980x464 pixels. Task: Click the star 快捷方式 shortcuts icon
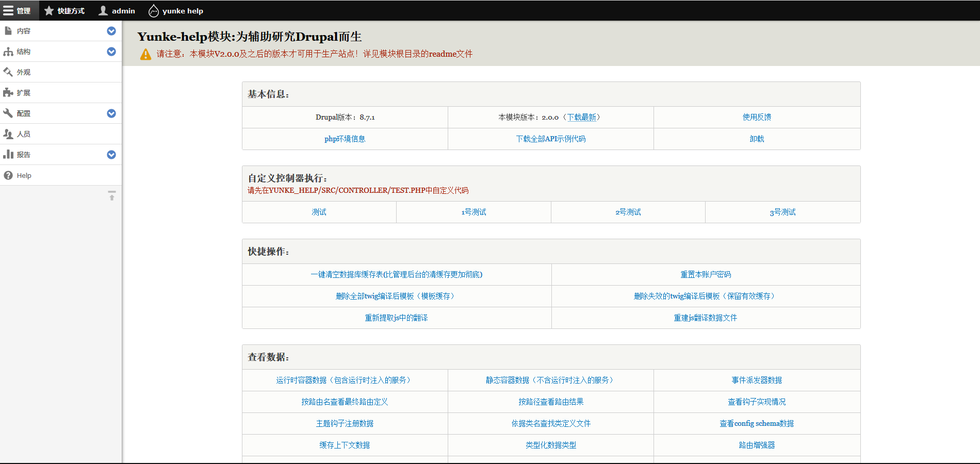coord(49,10)
